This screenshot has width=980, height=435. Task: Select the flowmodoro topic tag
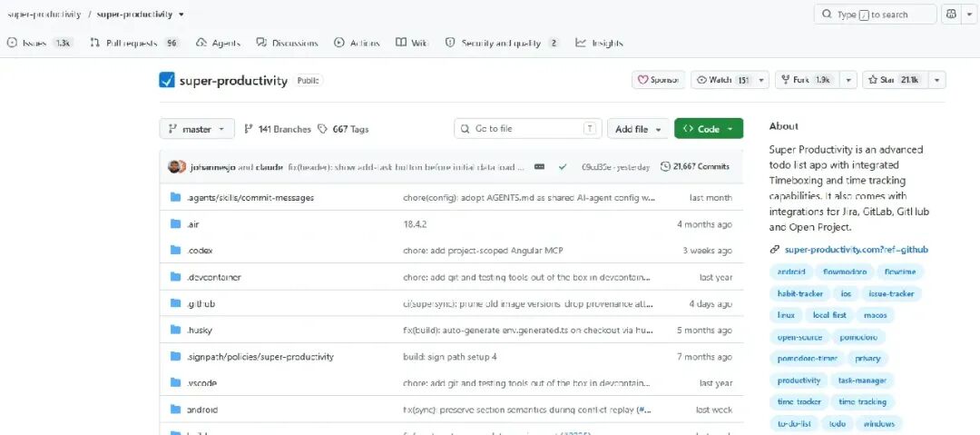pos(845,272)
